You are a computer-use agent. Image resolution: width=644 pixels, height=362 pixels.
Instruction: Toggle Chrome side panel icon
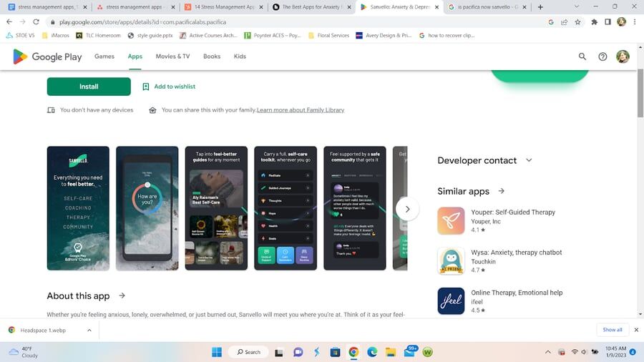point(608,22)
